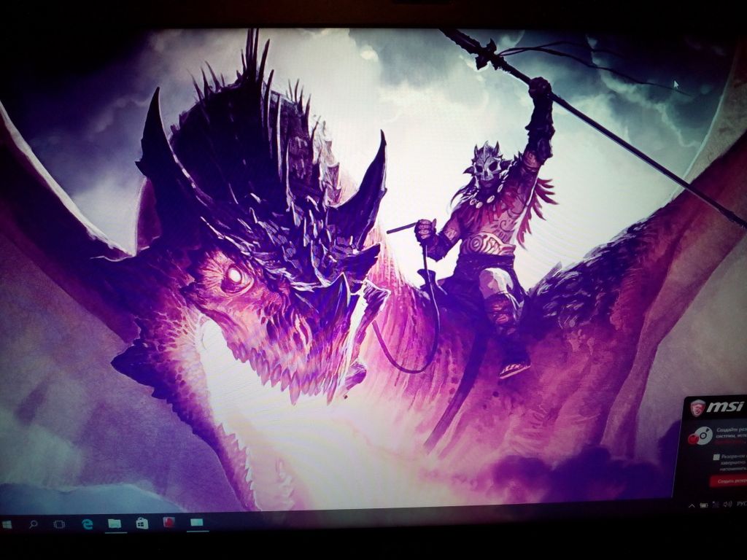
Task: Switch to the teal window taskbar icon
Action: pyautogui.click(x=196, y=522)
